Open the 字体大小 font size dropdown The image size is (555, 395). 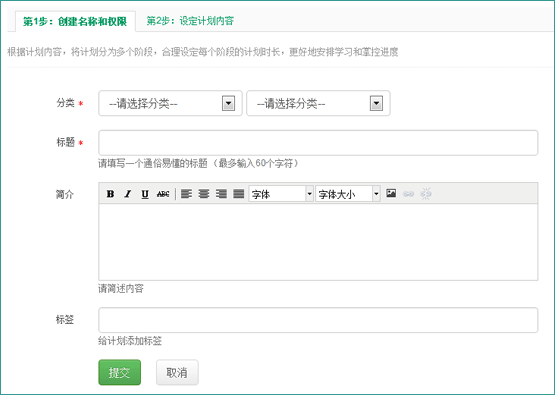348,194
